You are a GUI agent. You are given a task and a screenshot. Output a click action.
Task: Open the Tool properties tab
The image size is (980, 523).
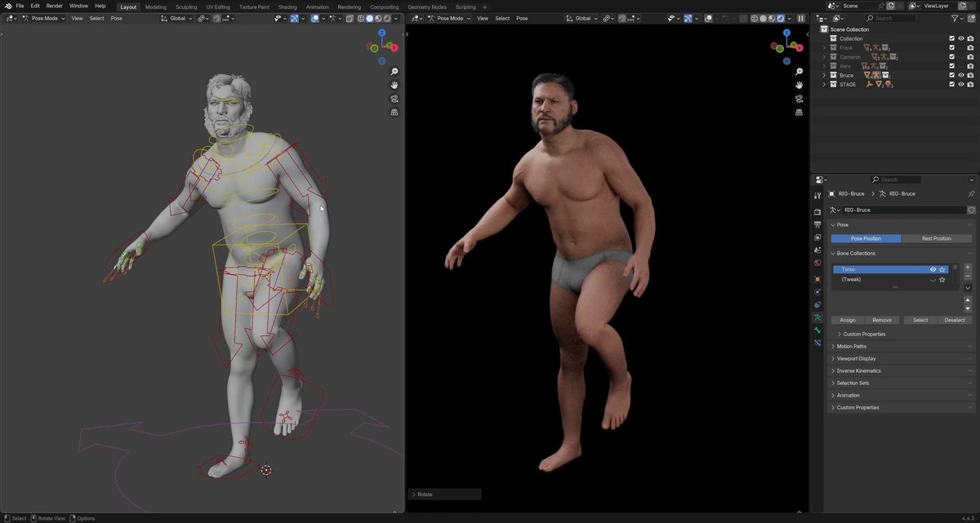pyautogui.click(x=817, y=196)
